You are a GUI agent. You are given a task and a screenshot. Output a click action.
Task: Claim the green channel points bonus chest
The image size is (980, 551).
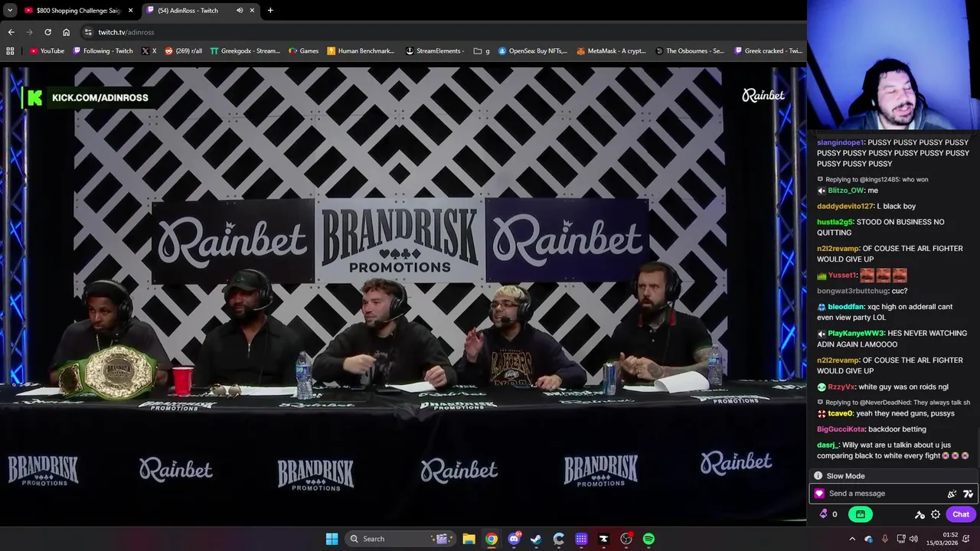point(861,514)
